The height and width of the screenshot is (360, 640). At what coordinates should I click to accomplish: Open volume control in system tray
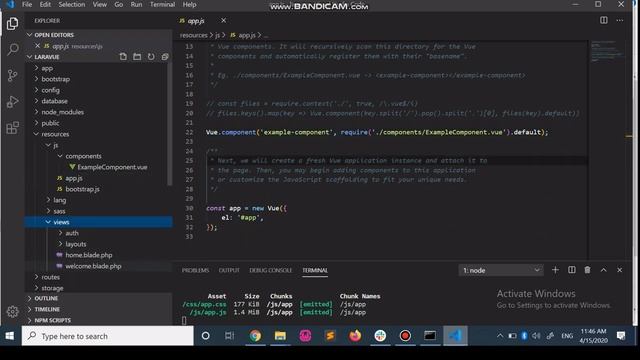pos(536,336)
